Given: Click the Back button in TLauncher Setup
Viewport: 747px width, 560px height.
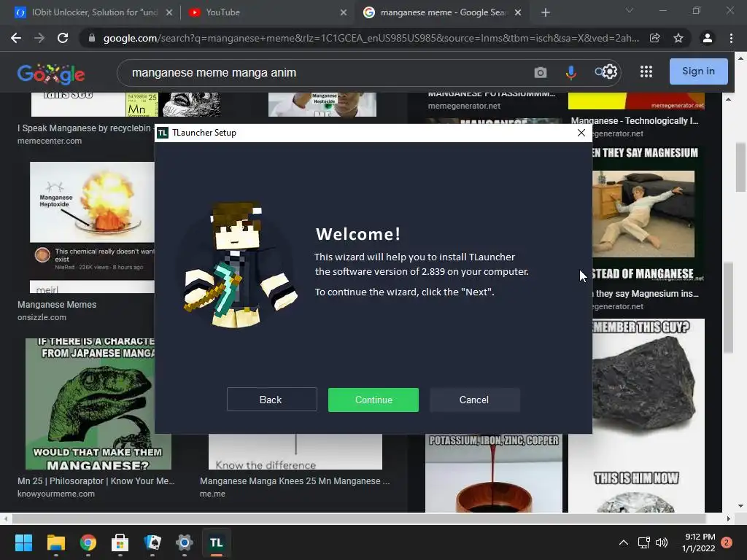Looking at the screenshot, I should (x=271, y=400).
